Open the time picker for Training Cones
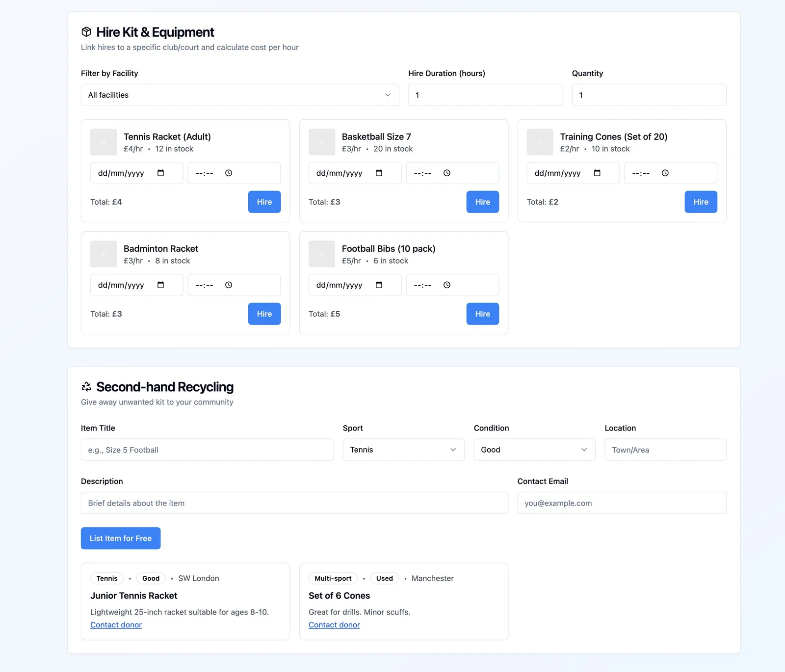 click(x=665, y=173)
